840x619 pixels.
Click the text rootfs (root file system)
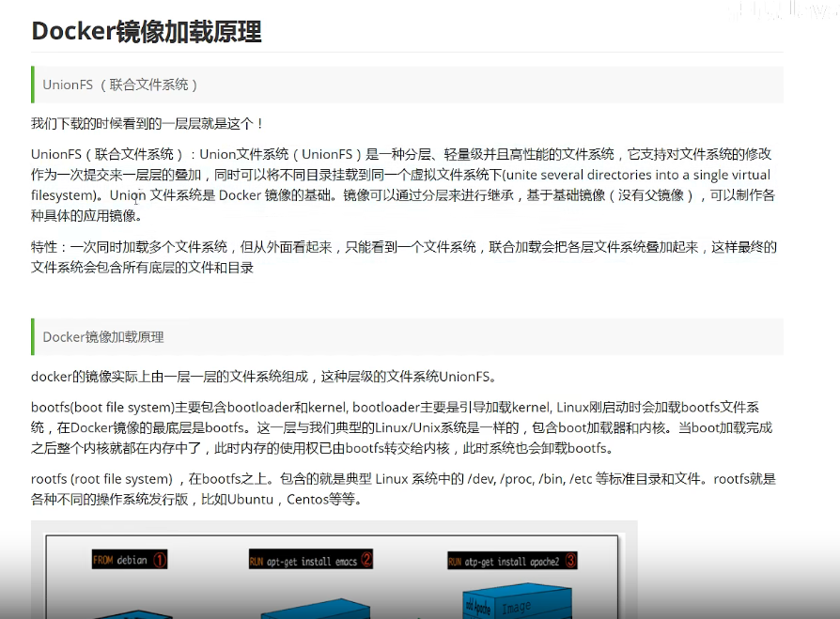click(x=101, y=479)
